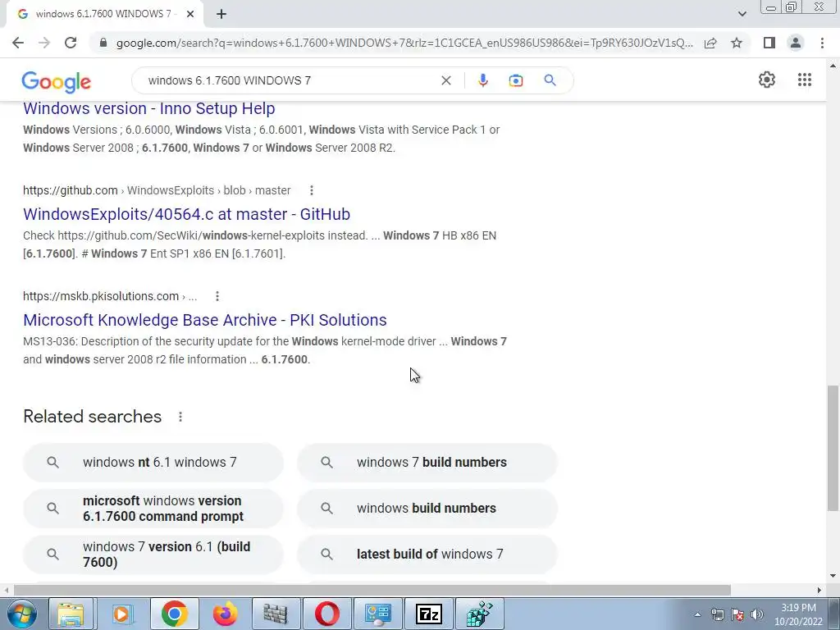Viewport: 840px width, 630px height.
Task: Search microsoft windows version 6.1.7600 command prompt
Action: click(153, 509)
